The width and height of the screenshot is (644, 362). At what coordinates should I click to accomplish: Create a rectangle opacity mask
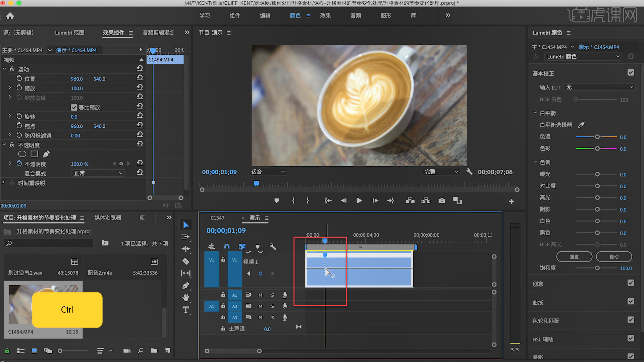click(34, 154)
